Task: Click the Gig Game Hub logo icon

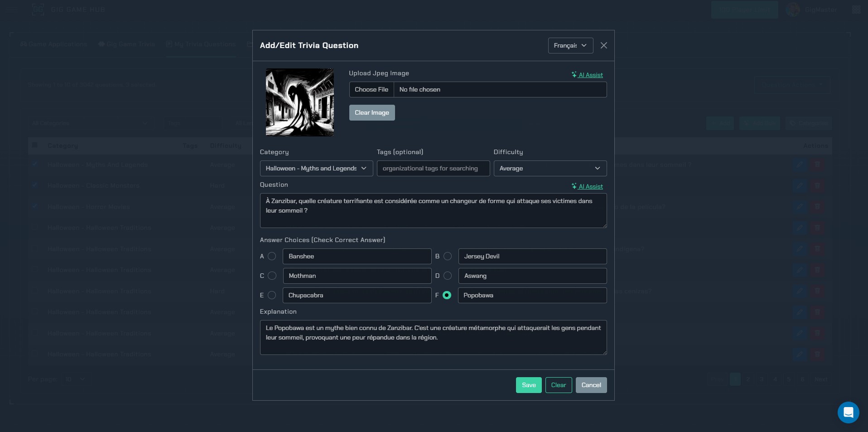Action: tap(38, 10)
